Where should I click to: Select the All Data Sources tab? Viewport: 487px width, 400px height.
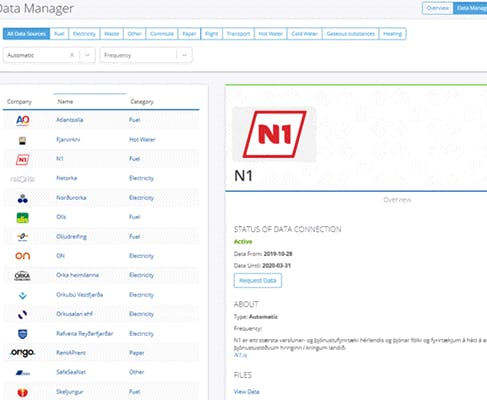click(x=26, y=34)
